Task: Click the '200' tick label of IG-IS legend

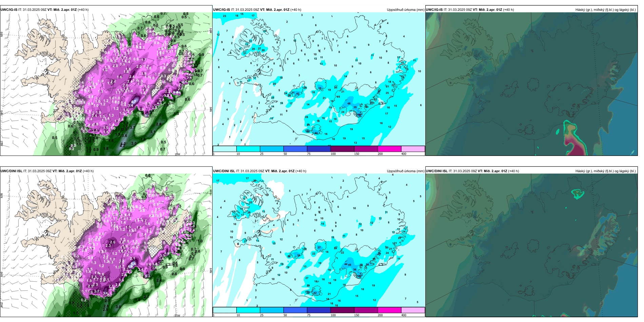Action: click(x=380, y=154)
